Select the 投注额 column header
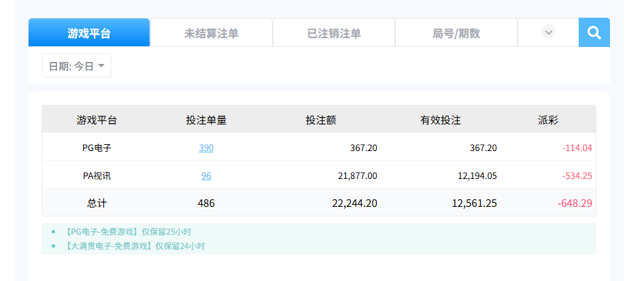 (x=321, y=120)
